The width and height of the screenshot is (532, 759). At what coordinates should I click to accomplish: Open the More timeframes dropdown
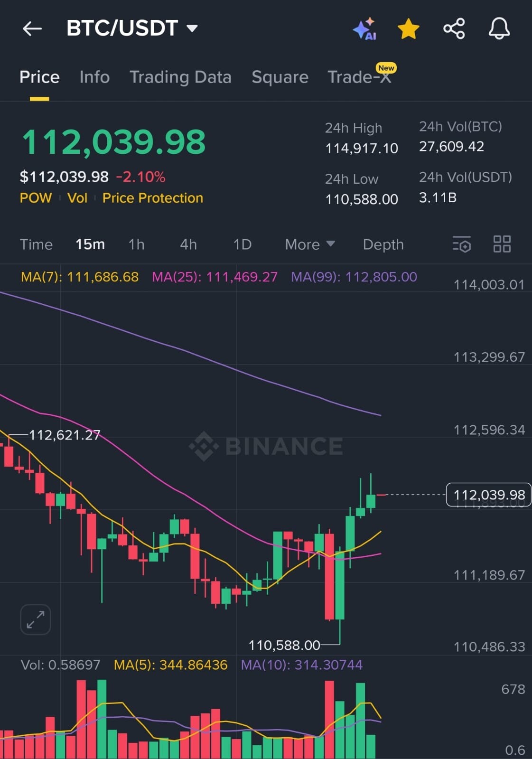pyautogui.click(x=310, y=244)
